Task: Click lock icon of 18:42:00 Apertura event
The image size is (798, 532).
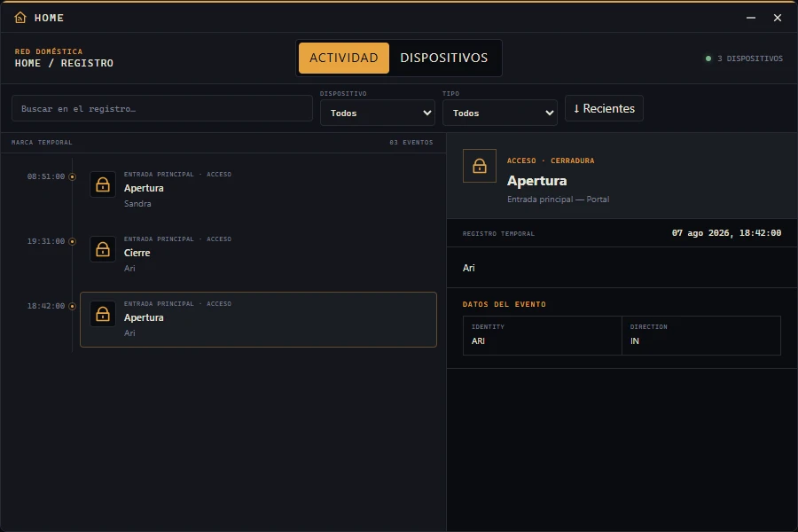Action: [103, 314]
